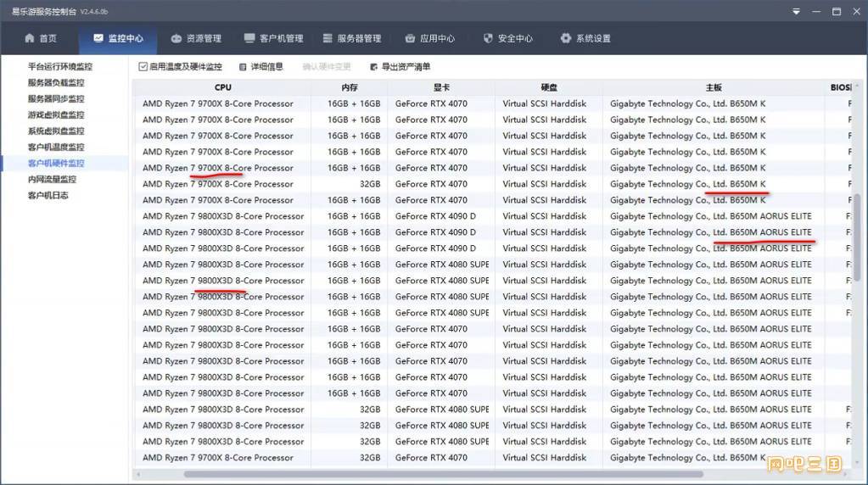Click the server stack icon beside 服务器管理
Image resolution: width=868 pixels, height=485 pixels.
328,38
